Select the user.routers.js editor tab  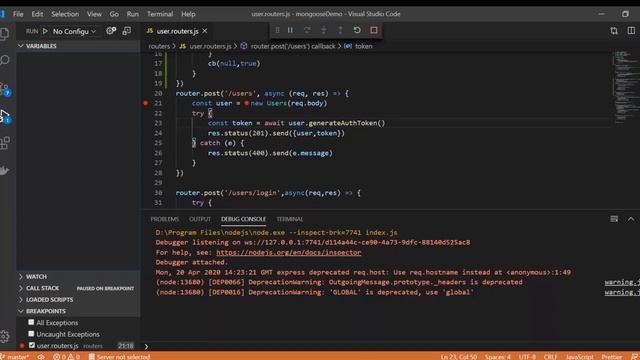click(x=177, y=31)
